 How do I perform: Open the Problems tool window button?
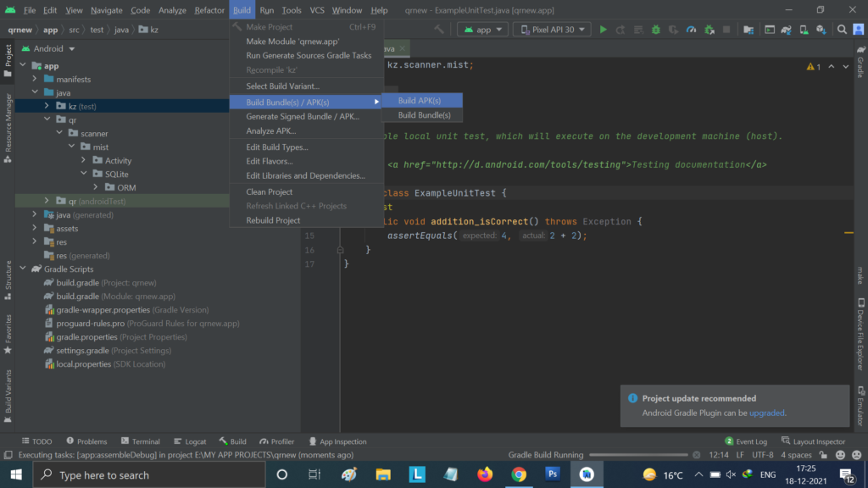tap(86, 441)
